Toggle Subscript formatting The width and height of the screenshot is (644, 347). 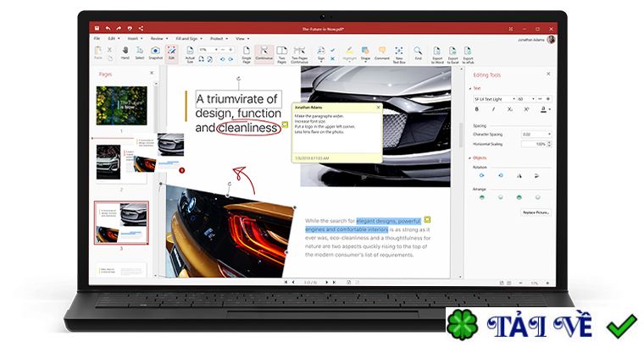[x=510, y=109]
